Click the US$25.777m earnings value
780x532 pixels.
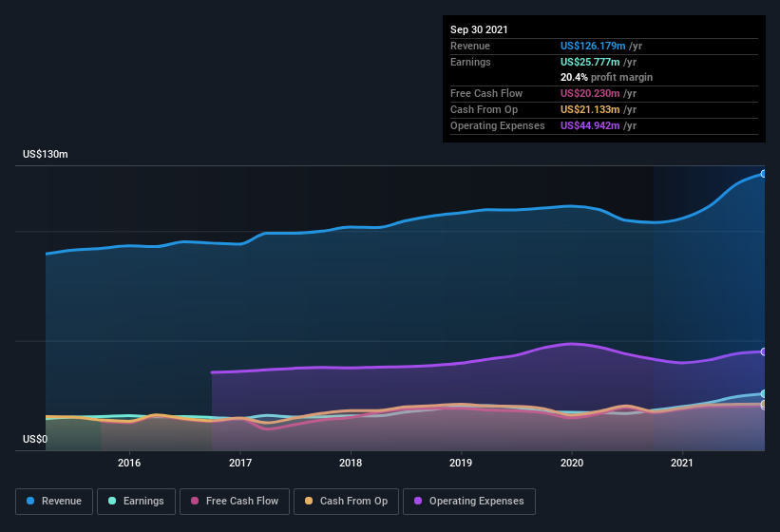pyautogui.click(x=590, y=62)
